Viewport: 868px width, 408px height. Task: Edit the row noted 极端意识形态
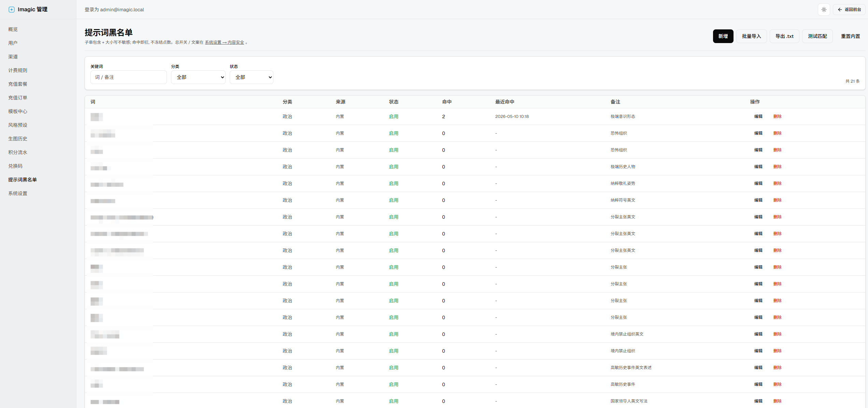(758, 117)
